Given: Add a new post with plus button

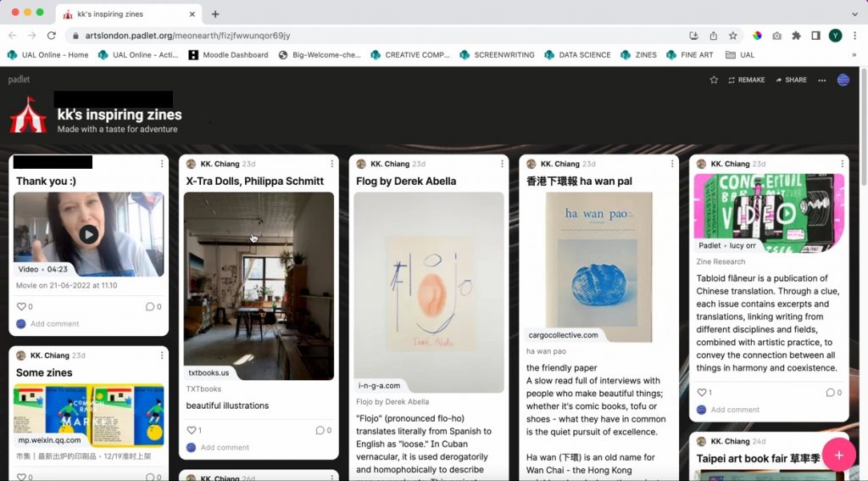Looking at the screenshot, I should tap(839, 455).
